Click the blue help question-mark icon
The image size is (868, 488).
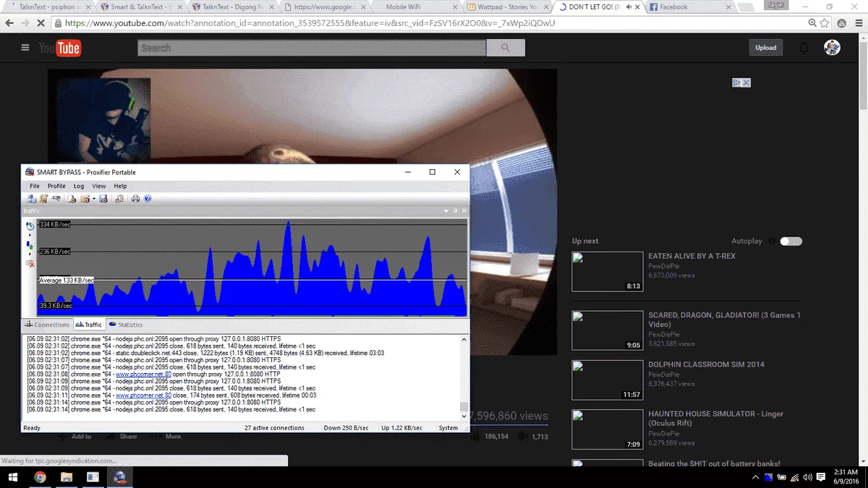coord(148,199)
